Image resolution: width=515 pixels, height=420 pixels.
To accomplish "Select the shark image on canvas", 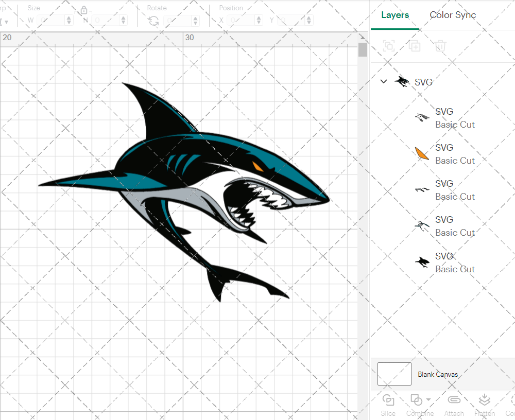I will click(x=184, y=192).
